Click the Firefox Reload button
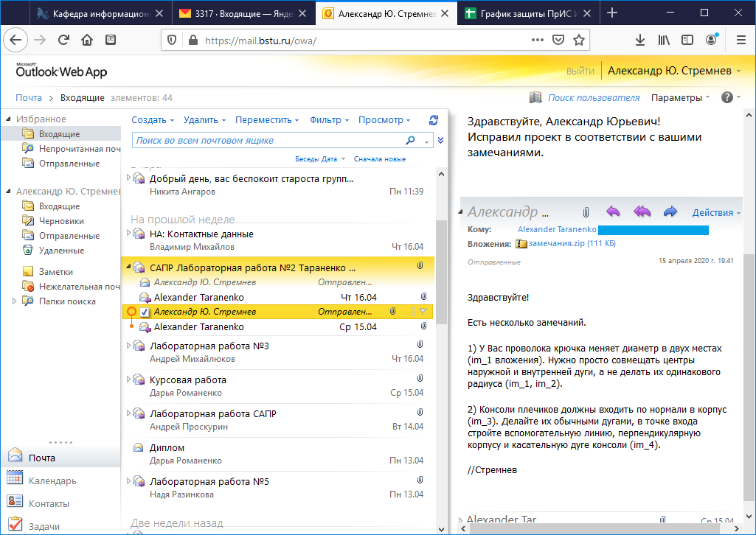This screenshot has width=756, height=535. (x=63, y=40)
